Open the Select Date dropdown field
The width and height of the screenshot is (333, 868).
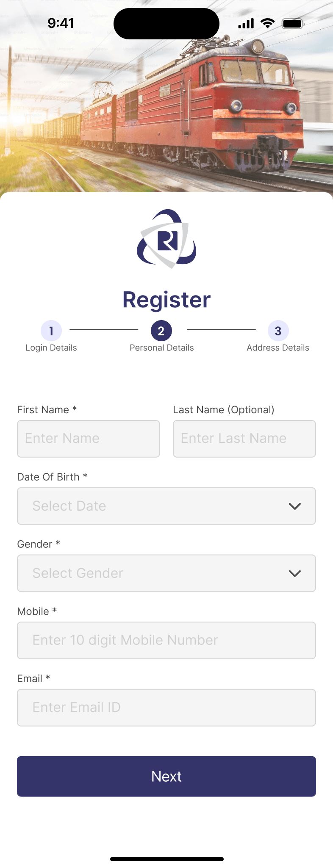[166, 506]
